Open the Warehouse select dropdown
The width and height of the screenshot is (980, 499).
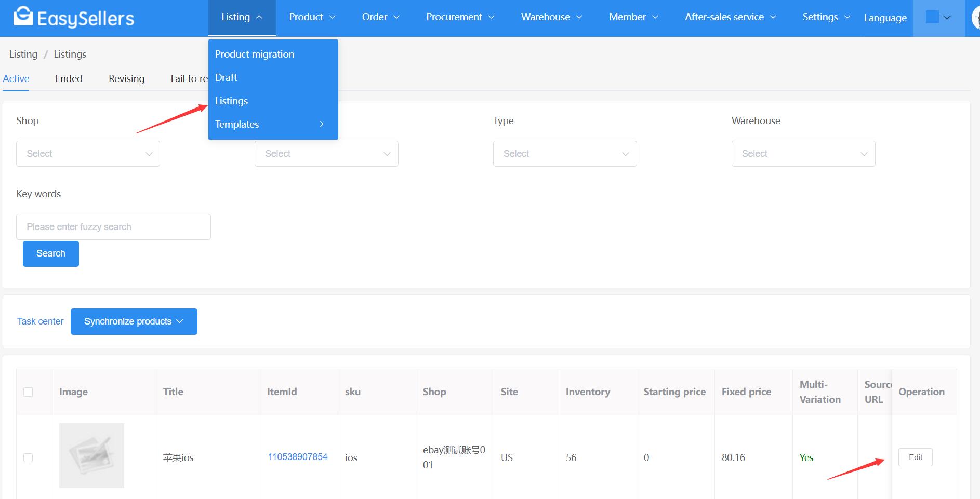[x=803, y=154]
